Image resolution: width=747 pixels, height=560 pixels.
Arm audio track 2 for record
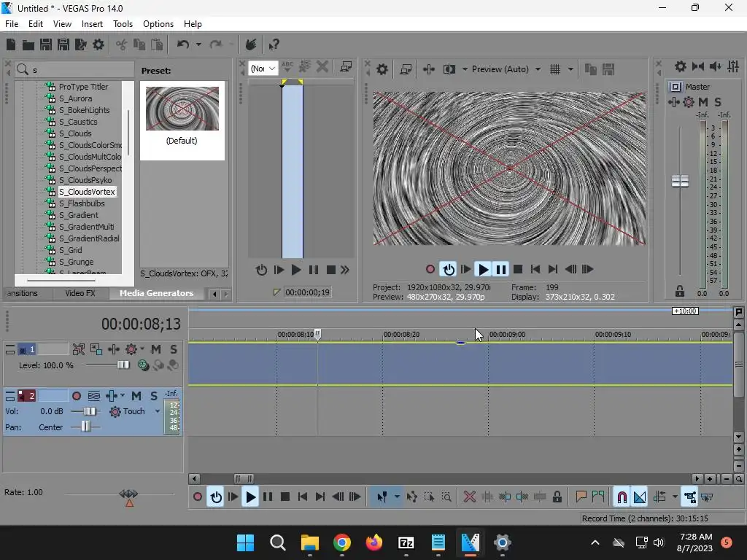tap(76, 396)
